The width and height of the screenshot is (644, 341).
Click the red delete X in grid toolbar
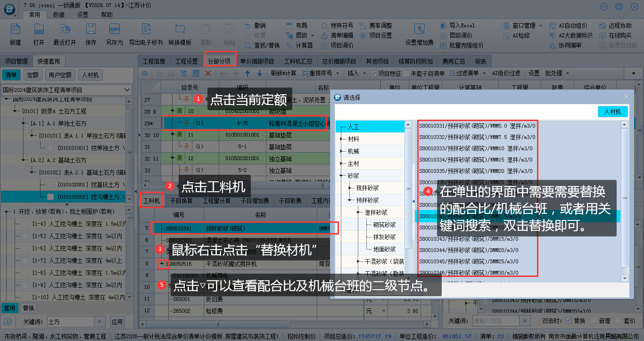tap(208, 73)
